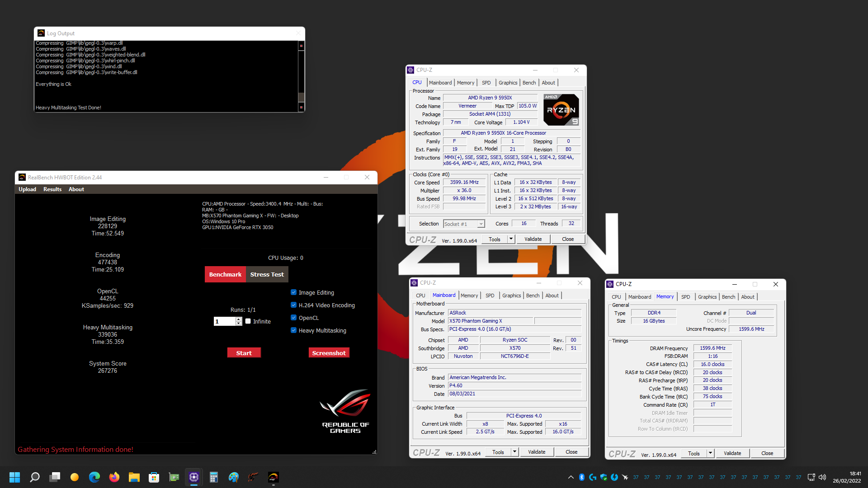Open the taskbar clock and date
Viewport: 868px width, 488px height.
(847, 477)
